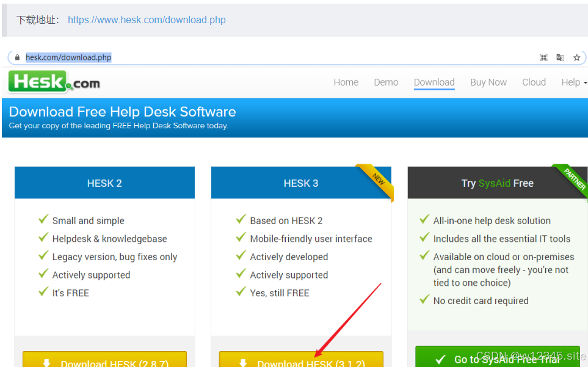The width and height of the screenshot is (588, 367).
Task: Click 'No credit card required' text
Action: coord(481,300)
